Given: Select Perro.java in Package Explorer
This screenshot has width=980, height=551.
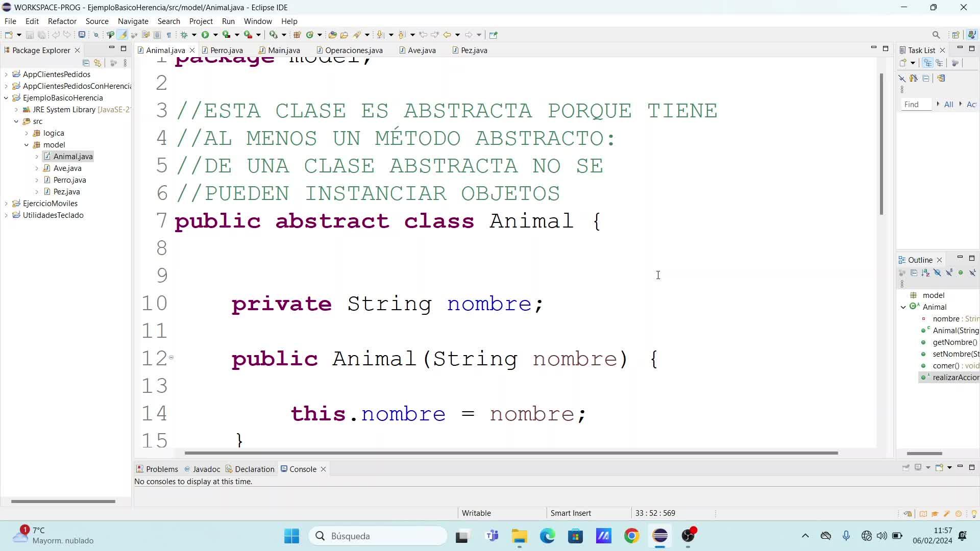Looking at the screenshot, I should 69,180.
